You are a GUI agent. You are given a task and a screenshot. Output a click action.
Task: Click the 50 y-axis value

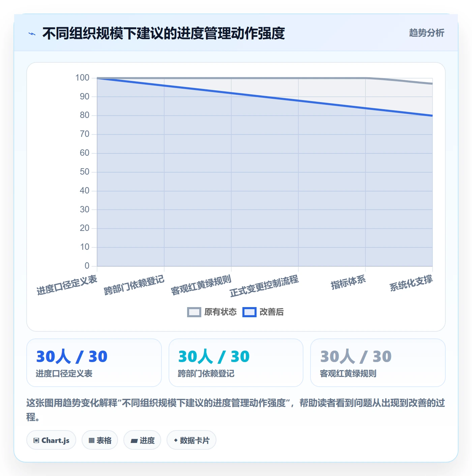click(85, 172)
